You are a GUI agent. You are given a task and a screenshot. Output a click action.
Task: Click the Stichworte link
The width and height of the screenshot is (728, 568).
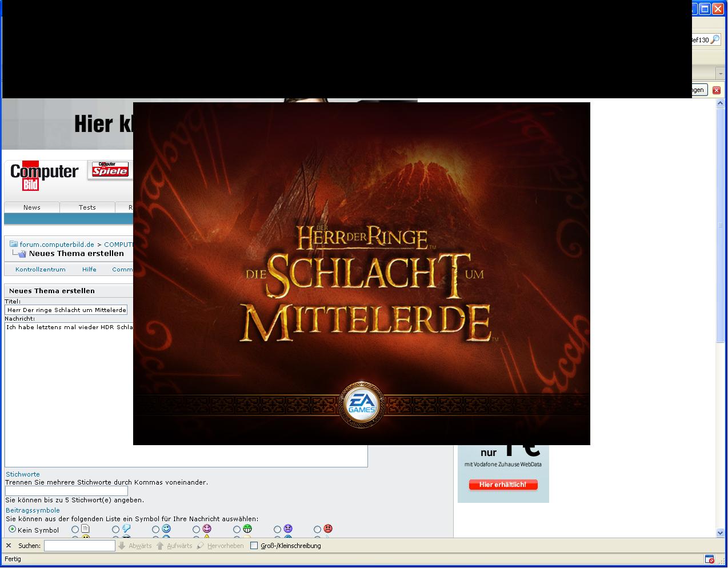point(23,474)
